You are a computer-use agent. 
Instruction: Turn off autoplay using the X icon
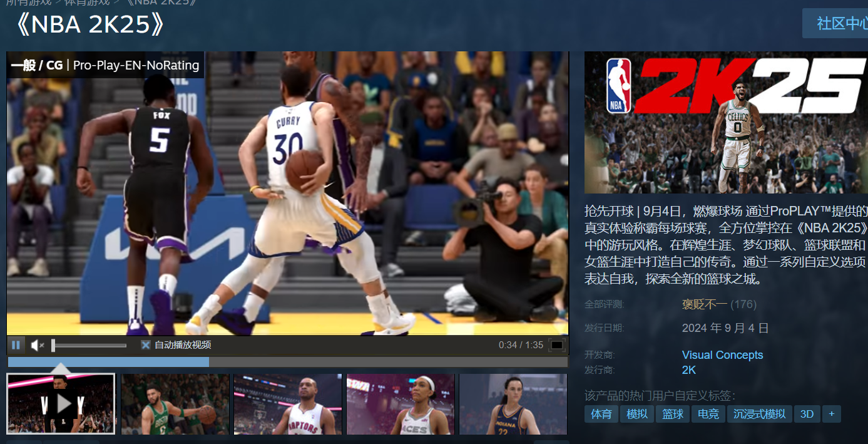point(145,344)
